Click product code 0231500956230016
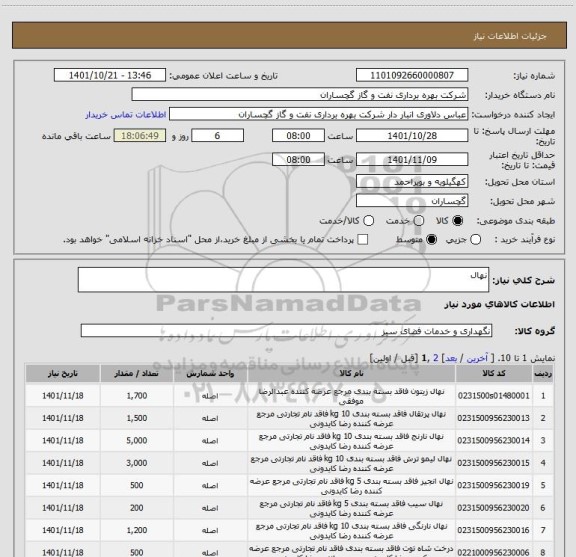Image resolution: width=576 pixels, height=557 pixels. coord(494,530)
